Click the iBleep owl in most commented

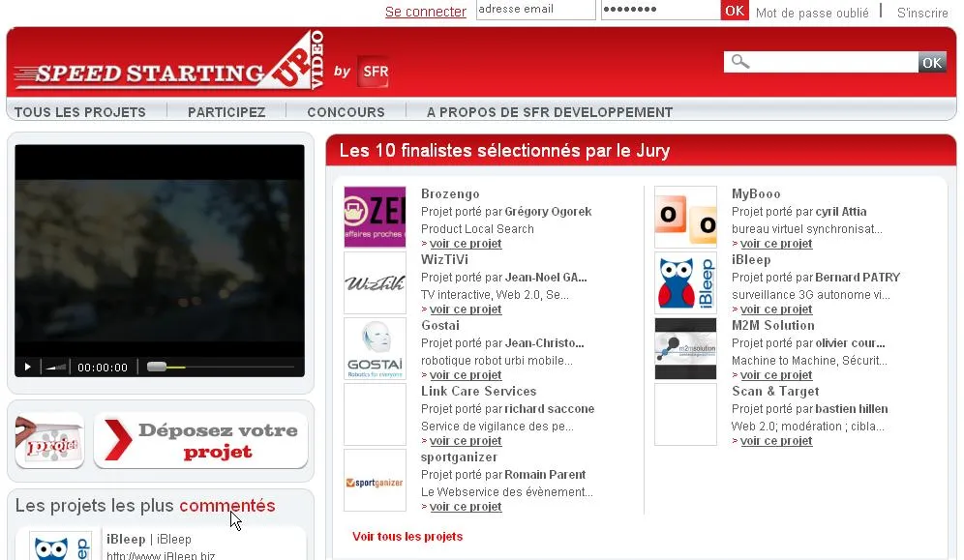[61, 546]
